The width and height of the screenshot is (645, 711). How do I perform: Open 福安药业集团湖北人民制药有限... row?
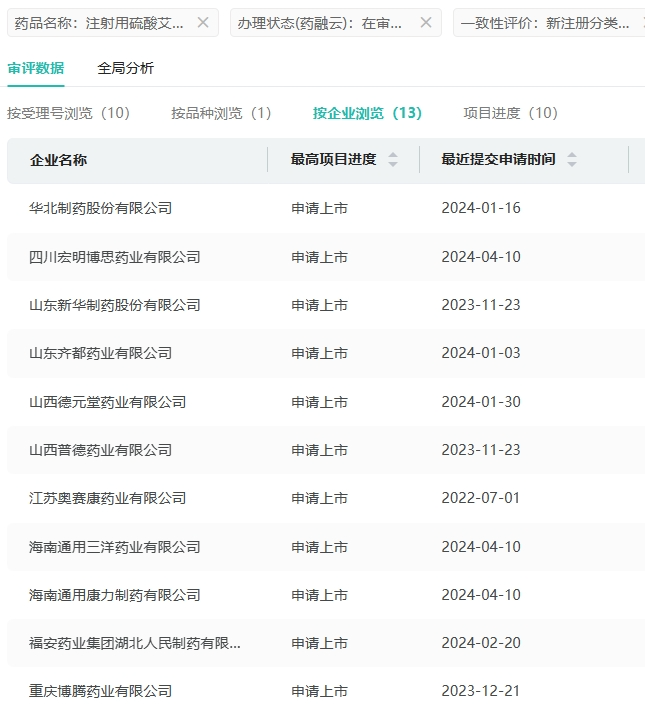(326, 643)
